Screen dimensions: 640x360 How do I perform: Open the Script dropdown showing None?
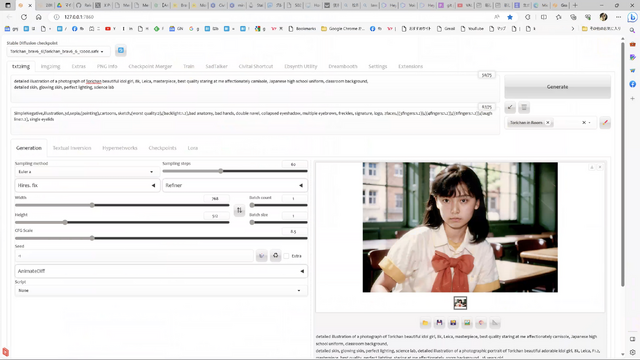click(161, 290)
